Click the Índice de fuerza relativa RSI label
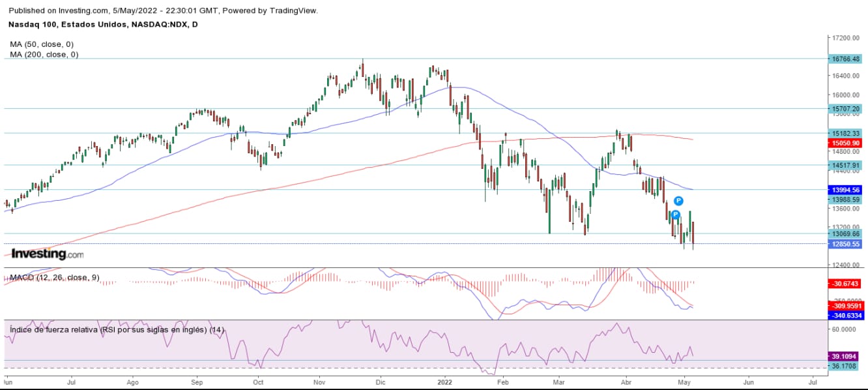The height and width of the screenshot is (390, 868). point(117,330)
